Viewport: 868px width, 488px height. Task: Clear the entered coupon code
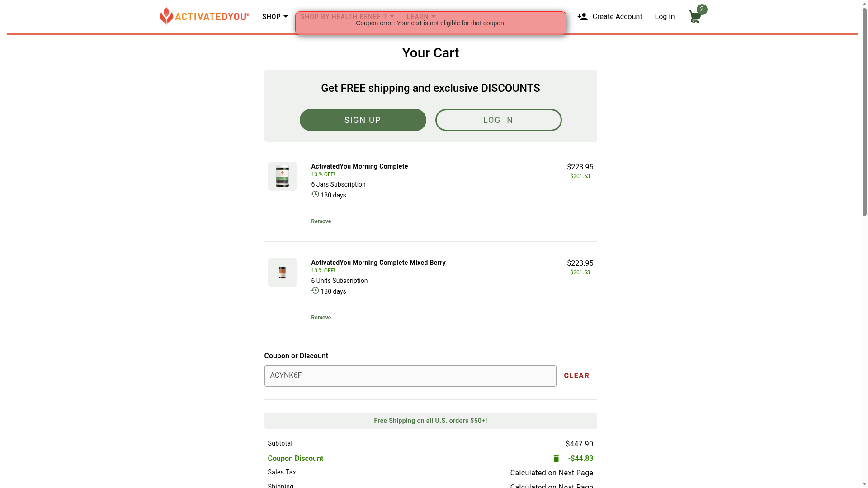pos(576,376)
